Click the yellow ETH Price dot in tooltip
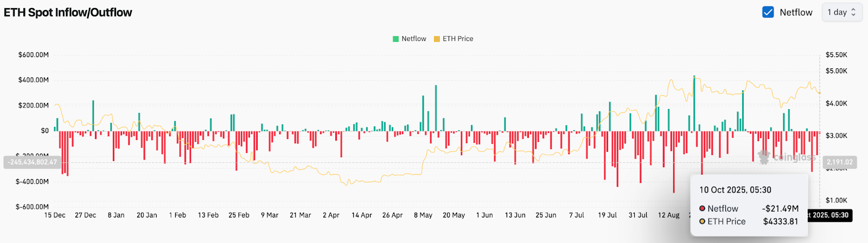 coord(702,221)
